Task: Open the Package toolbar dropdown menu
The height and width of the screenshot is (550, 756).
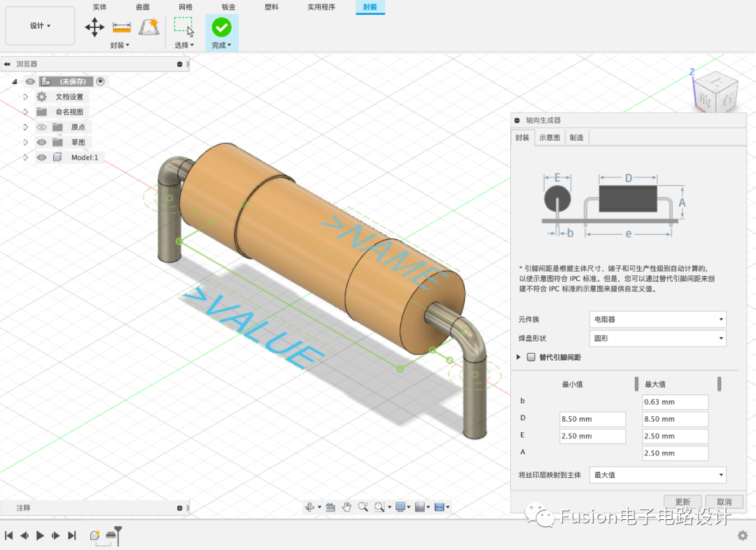Action: point(120,45)
